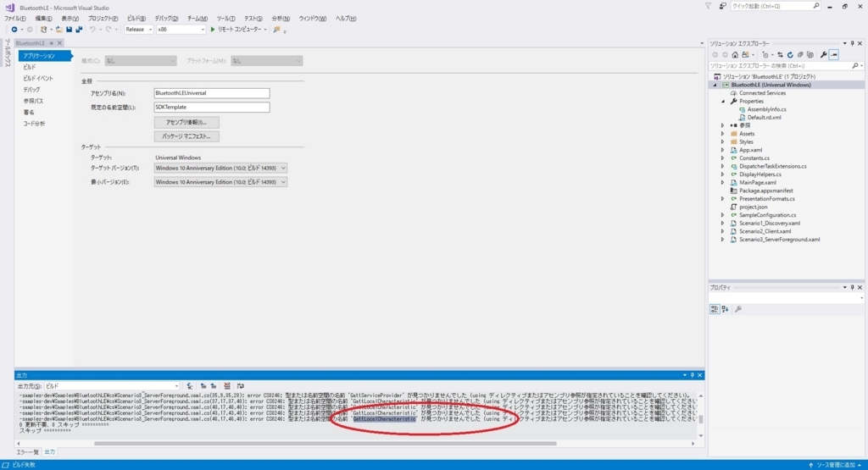Start debugging with the green play icon
This screenshot has width=868, height=470.
[x=213, y=30]
